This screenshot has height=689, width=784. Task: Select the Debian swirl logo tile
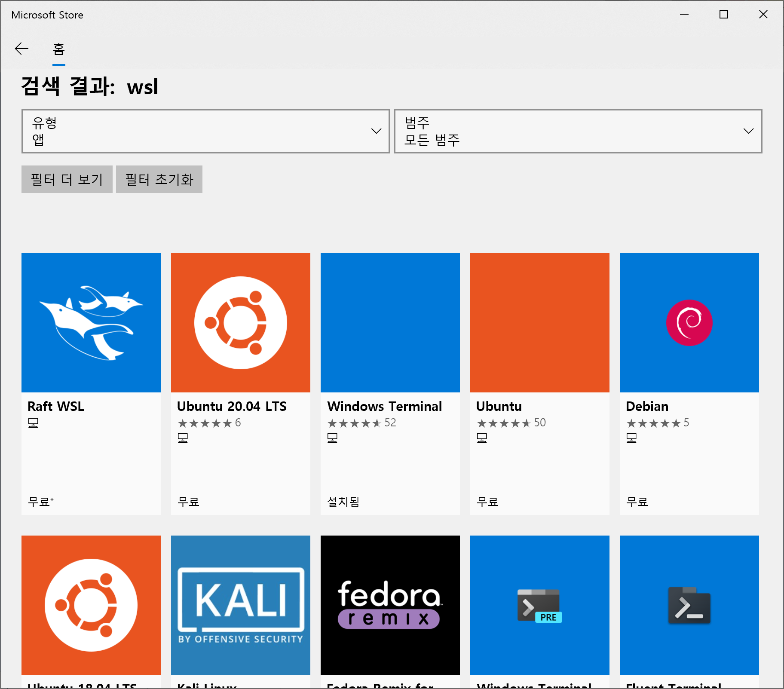pyautogui.click(x=689, y=322)
